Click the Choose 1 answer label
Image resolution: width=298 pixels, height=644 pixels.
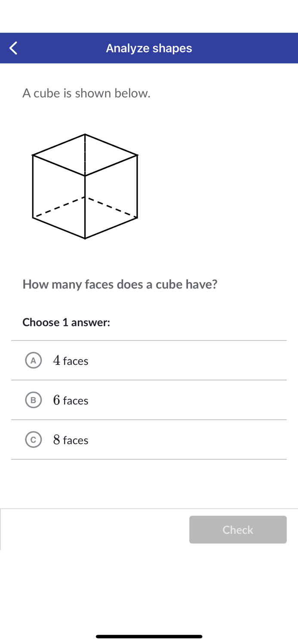pyautogui.click(x=66, y=322)
